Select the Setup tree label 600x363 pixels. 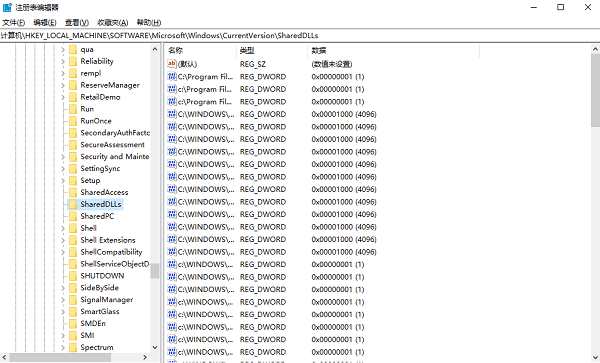point(90,181)
